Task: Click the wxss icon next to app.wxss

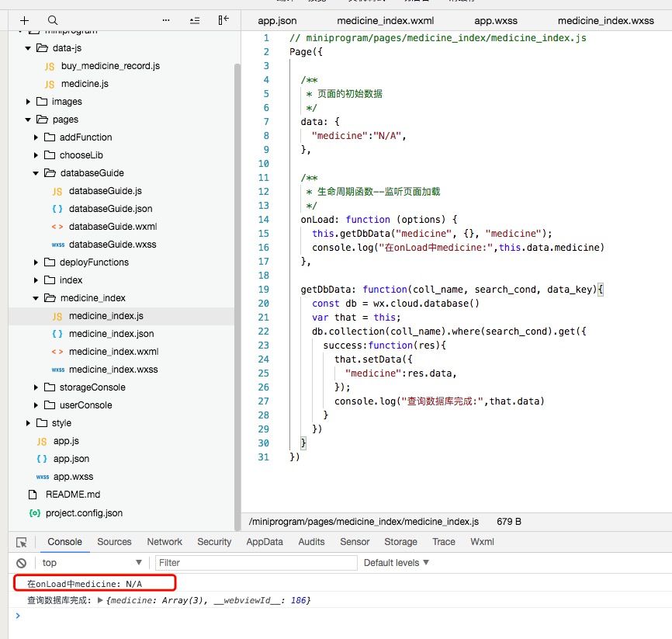Action: point(43,477)
